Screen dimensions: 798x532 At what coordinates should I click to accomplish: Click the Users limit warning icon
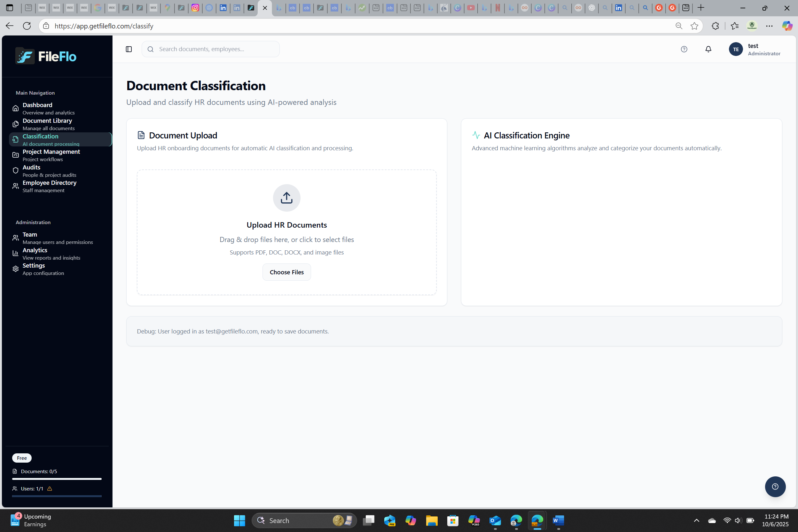50,489
